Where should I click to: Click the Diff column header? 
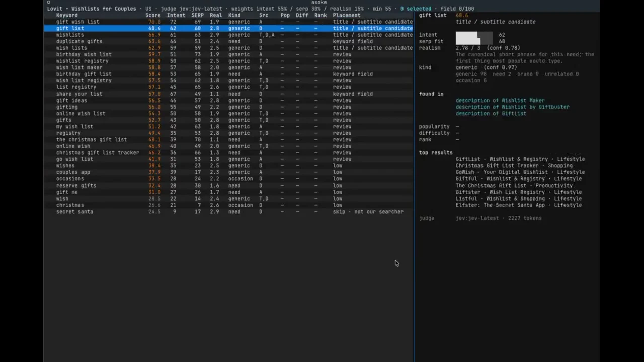click(302, 15)
